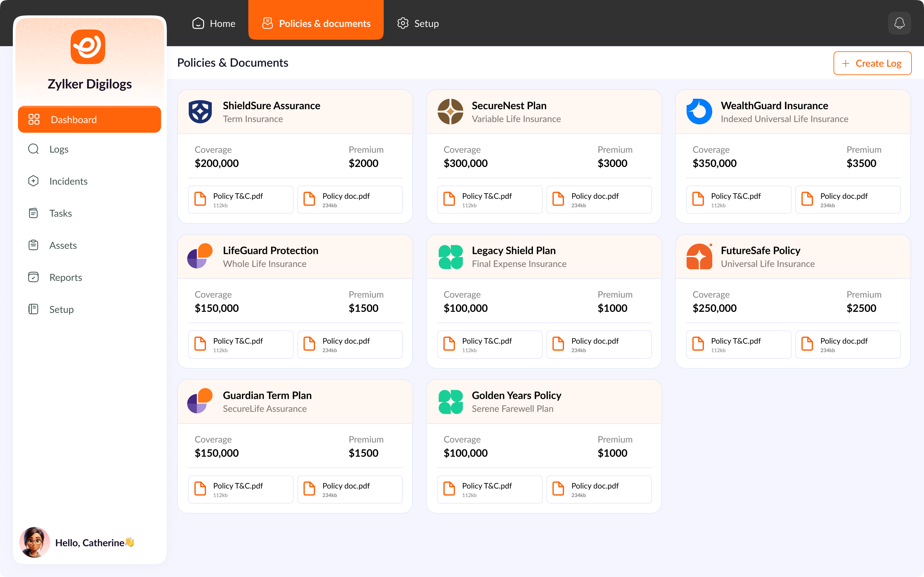Image resolution: width=924 pixels, height=577 pixels.
Task: Click the FutureSafe Policy orange logo
Action: [699, 257]
